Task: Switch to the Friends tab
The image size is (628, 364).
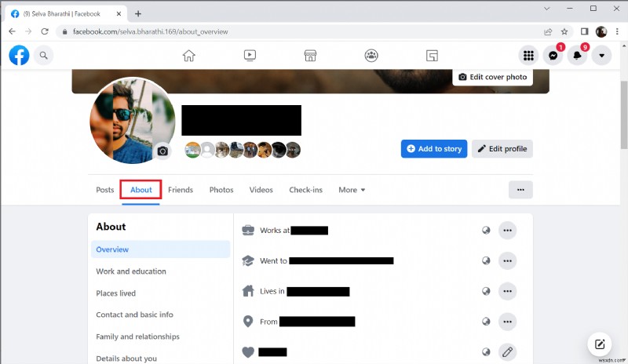Action: pos(181,190)
